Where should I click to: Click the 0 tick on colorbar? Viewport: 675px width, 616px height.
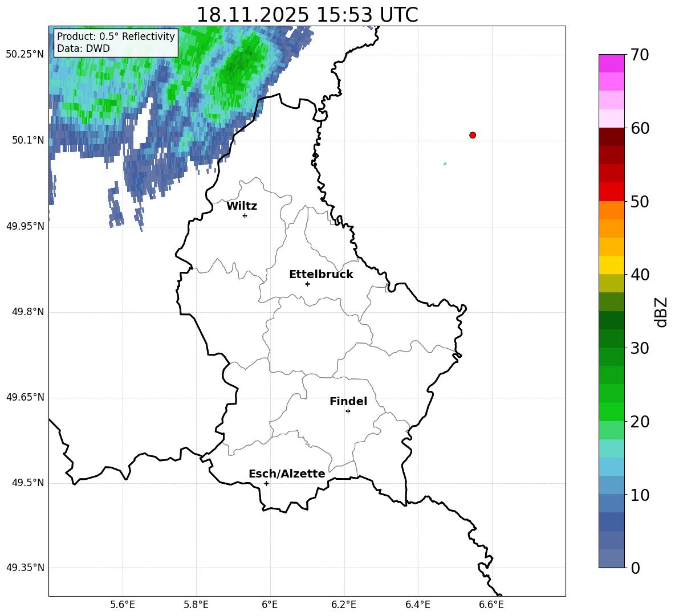pos(635,568)
